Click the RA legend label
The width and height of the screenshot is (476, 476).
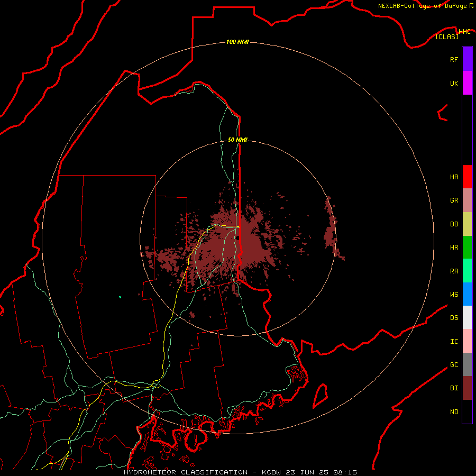click(454, 271)
